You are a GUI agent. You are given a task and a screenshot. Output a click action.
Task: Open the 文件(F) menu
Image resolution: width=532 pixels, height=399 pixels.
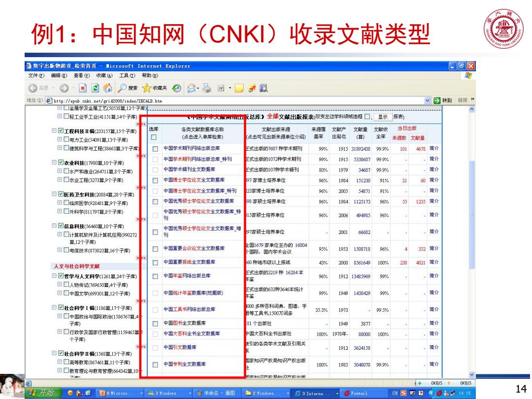tap(36, 75)
